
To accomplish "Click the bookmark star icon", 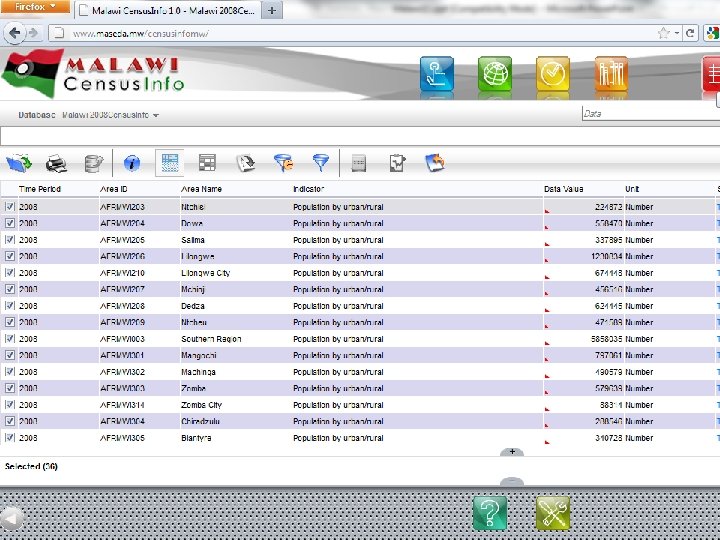I will tap(663, 33).
